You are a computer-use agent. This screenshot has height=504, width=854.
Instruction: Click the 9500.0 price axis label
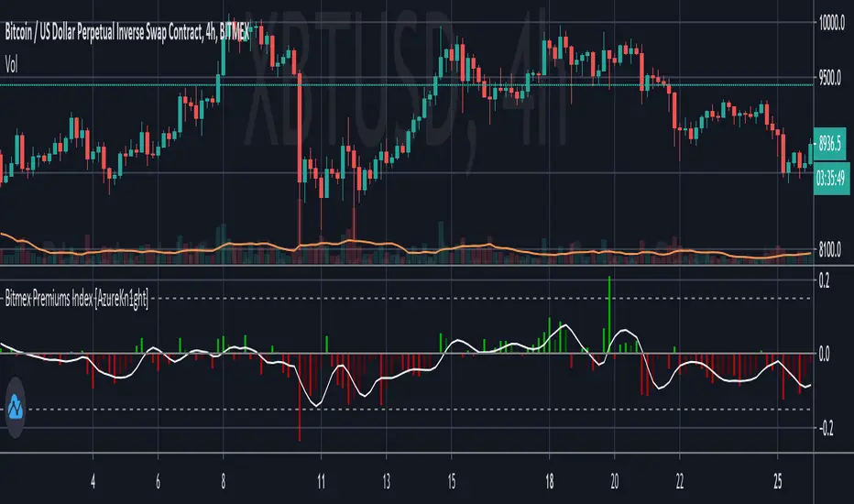830,78
